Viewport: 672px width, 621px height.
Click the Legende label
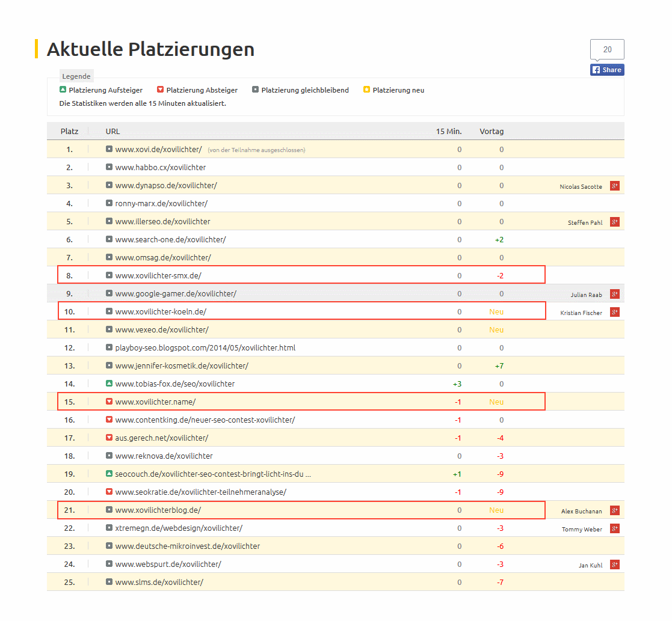[76, 76]
